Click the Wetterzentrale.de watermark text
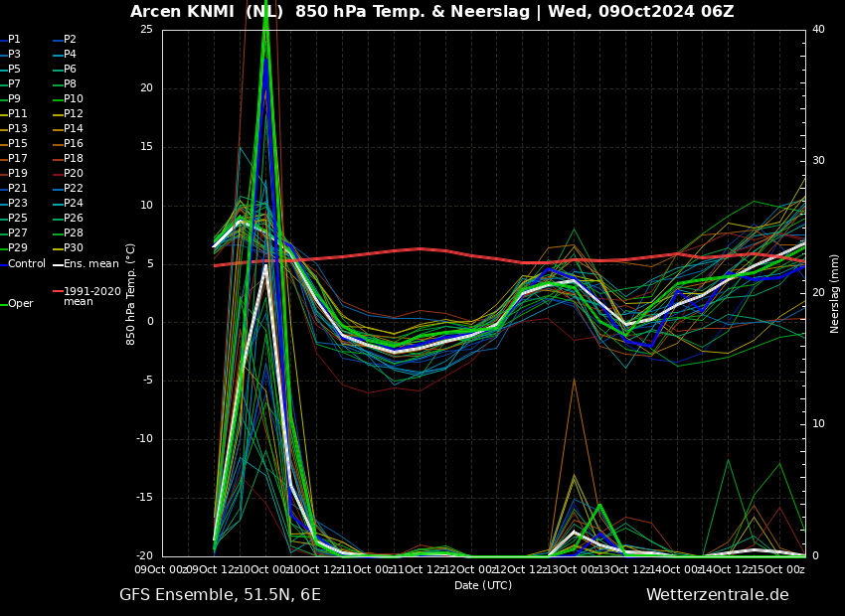845x616 pixels. coord(717,595)
